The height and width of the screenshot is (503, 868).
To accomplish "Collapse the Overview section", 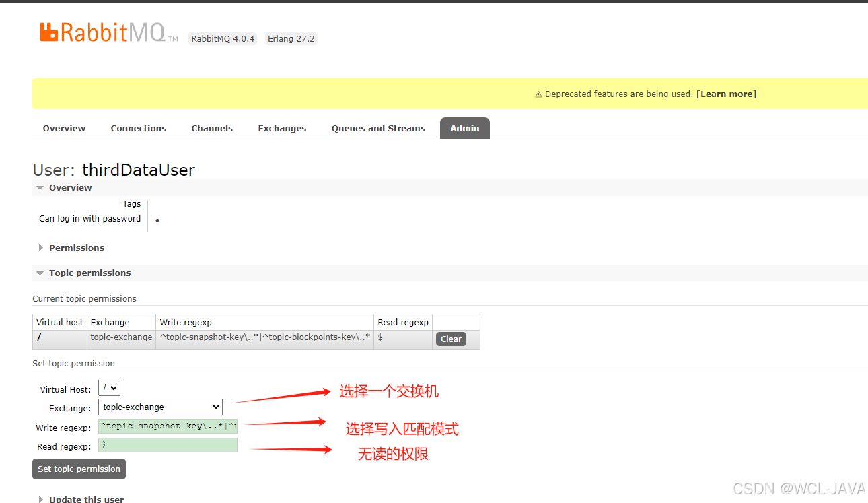I will click(x=70, y=187).
